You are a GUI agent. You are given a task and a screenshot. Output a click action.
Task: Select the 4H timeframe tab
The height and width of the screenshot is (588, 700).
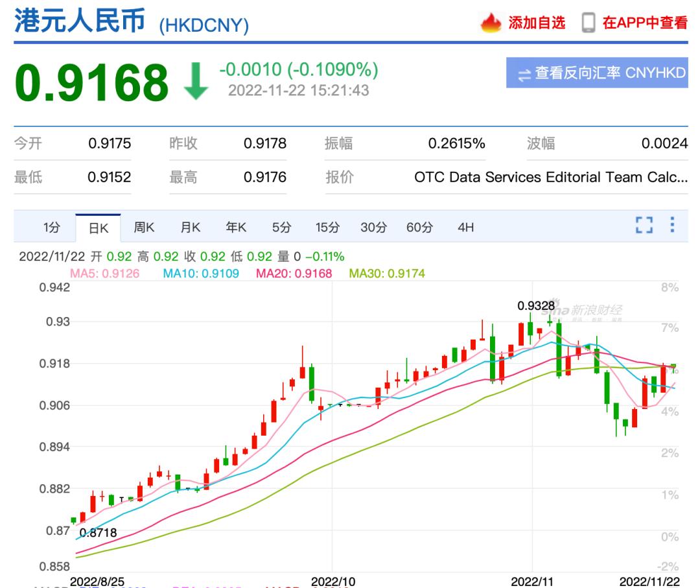tap(467, 227)
